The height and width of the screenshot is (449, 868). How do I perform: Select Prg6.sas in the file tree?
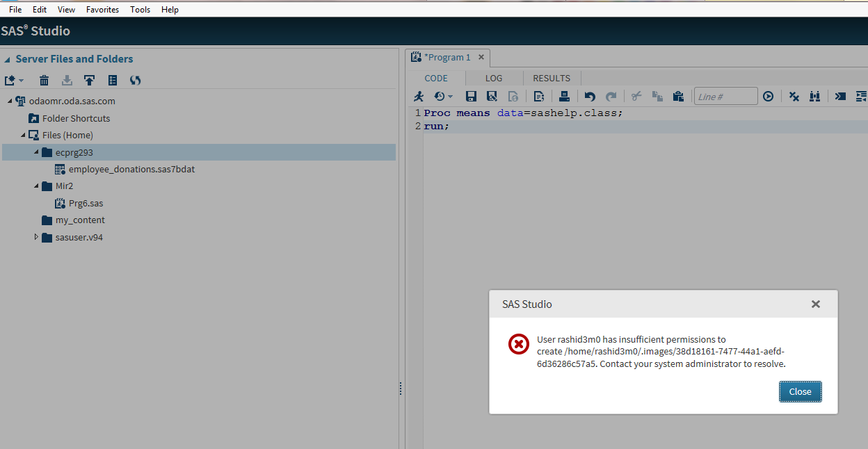point(86,203)
